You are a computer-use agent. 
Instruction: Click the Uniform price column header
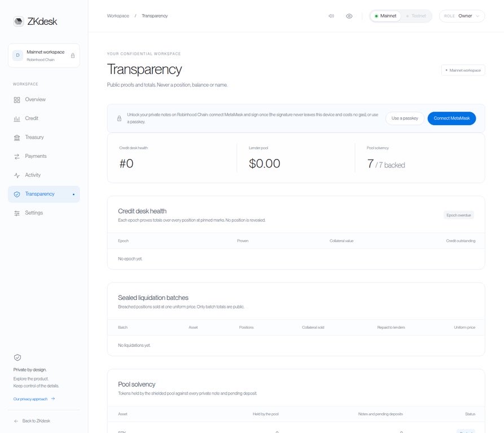(464, 328)
